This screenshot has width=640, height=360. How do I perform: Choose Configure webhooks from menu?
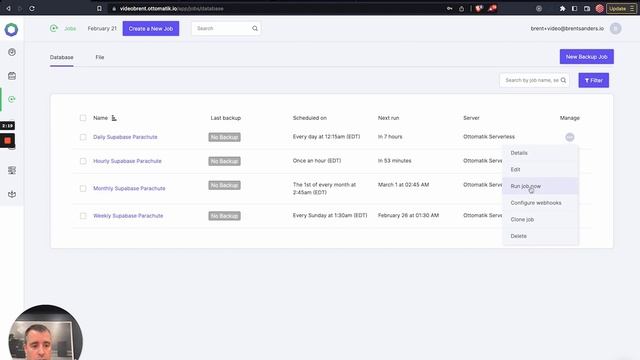click(x=540, y=203)
